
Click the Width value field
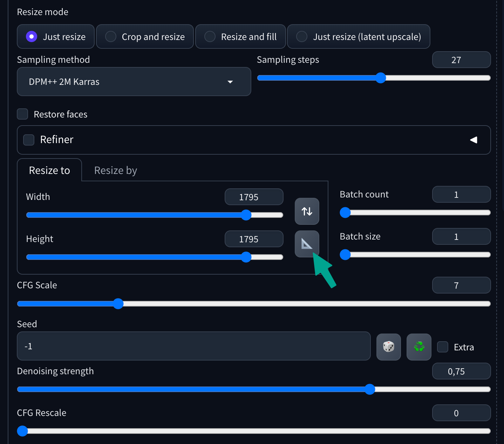click(x=254, y=197)
